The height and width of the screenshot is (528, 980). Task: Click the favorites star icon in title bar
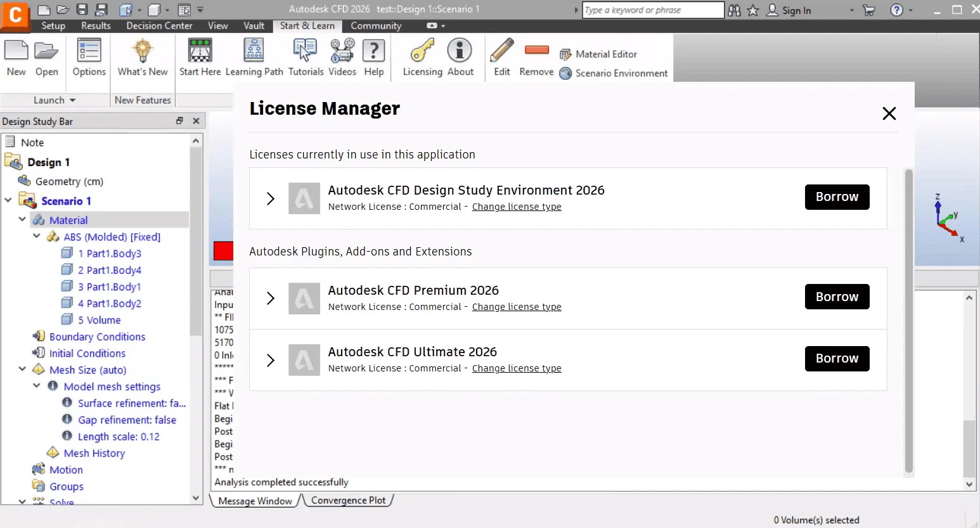tap(752, 10)
